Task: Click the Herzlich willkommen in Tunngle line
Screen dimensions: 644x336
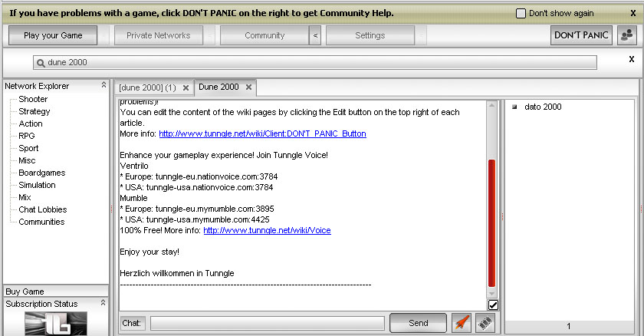Action: [x=177, y=273]
